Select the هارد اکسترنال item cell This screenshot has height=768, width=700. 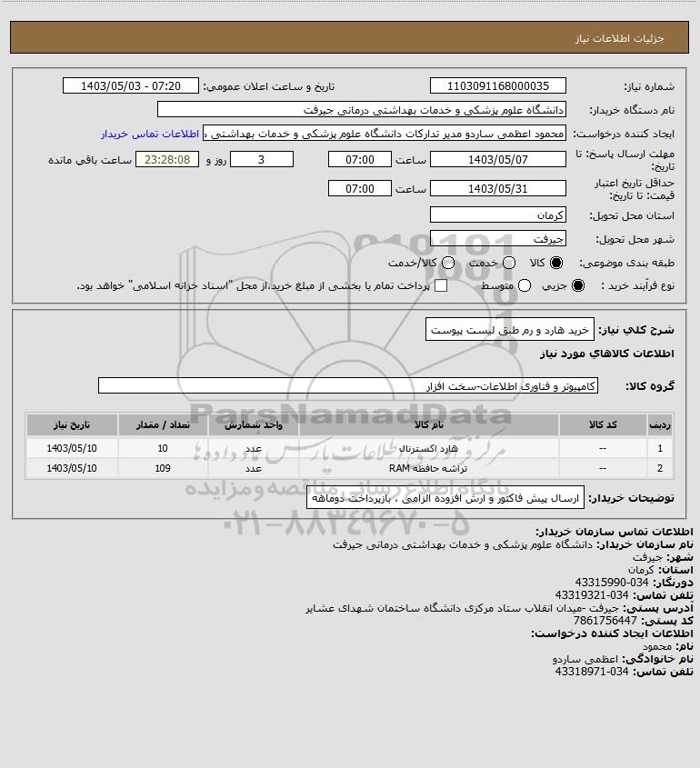[428, 448]
